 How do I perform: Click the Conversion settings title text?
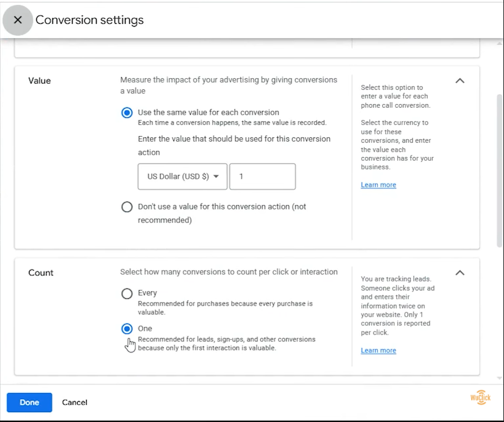click(x=90, y=20)
